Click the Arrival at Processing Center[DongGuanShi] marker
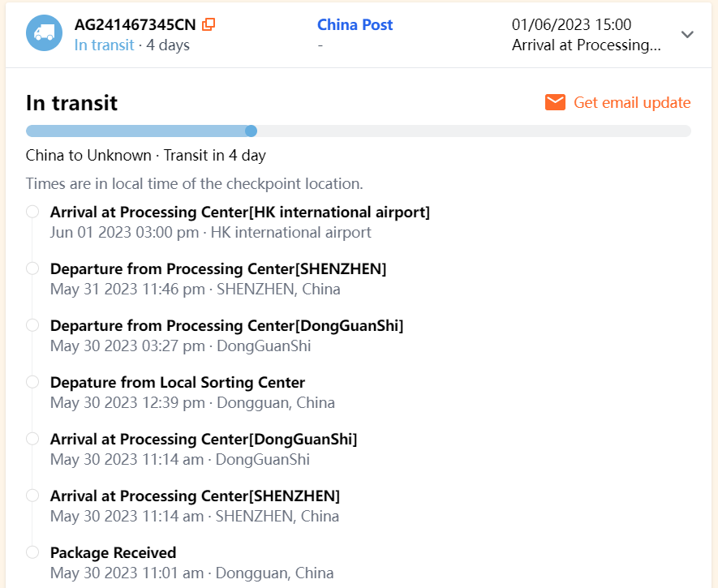The width and height of the screenshot is (718, 588). point(32,439)
